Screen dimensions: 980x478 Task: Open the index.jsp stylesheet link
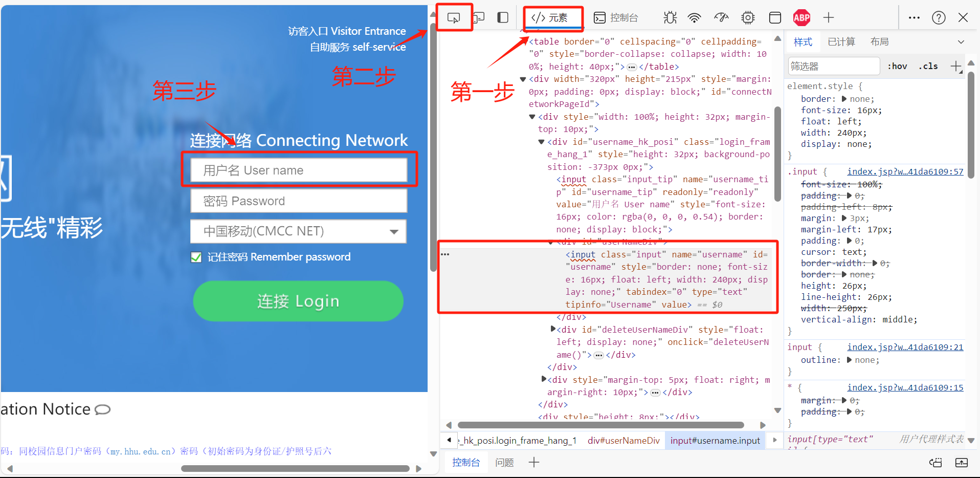point(905,171)
